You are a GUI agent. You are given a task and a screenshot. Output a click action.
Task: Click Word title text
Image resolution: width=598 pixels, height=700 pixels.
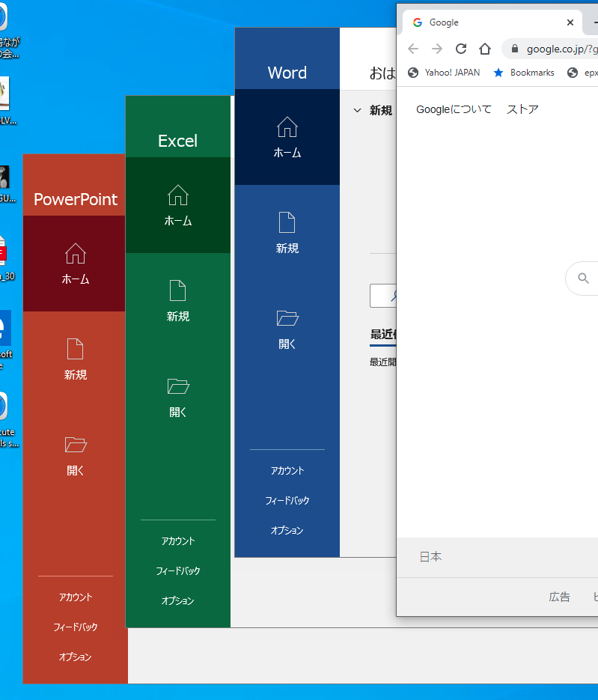[x=287, y=73]
